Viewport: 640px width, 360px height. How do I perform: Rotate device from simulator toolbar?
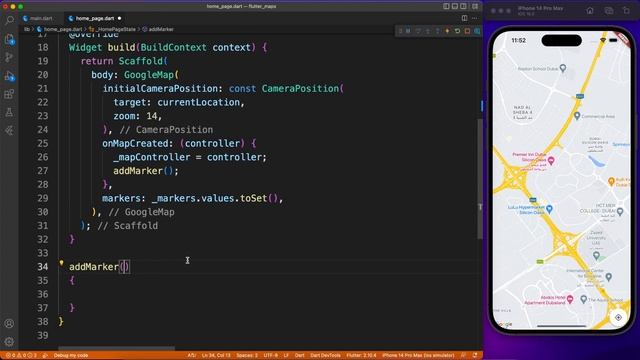[x=627, y=11]
